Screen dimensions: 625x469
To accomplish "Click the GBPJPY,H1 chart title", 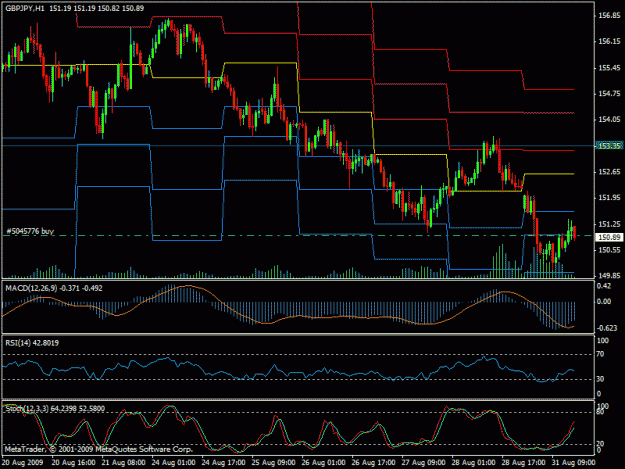I will click(x=25, y=8).
